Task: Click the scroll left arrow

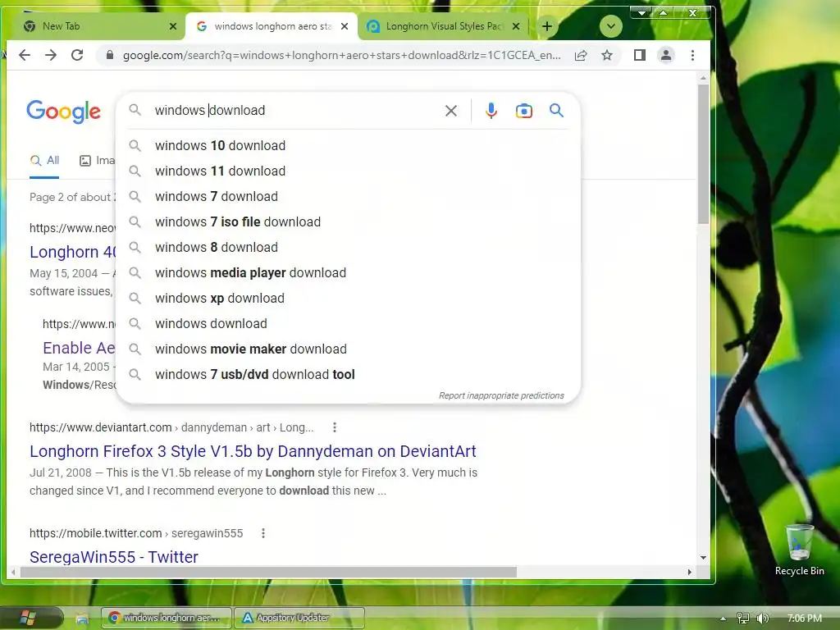Action: 13,572
